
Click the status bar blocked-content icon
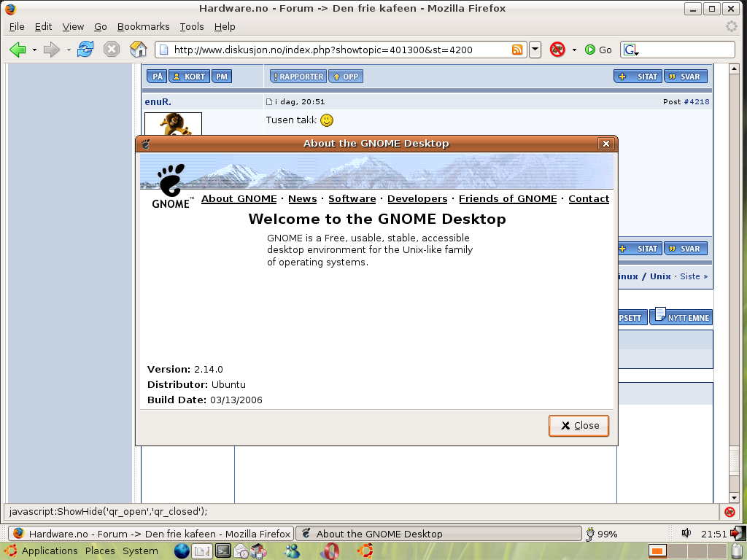729,512
